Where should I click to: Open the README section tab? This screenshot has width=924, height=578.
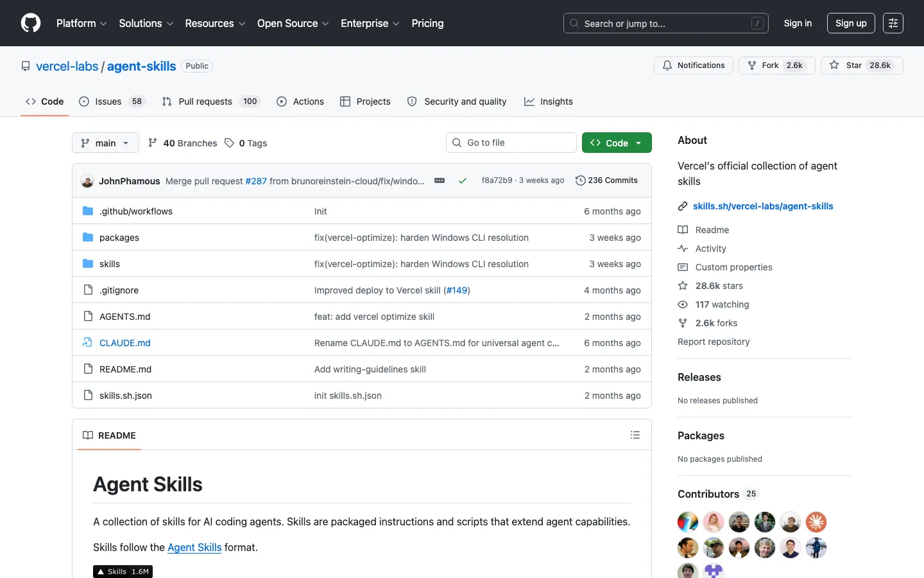pos(110,435)
